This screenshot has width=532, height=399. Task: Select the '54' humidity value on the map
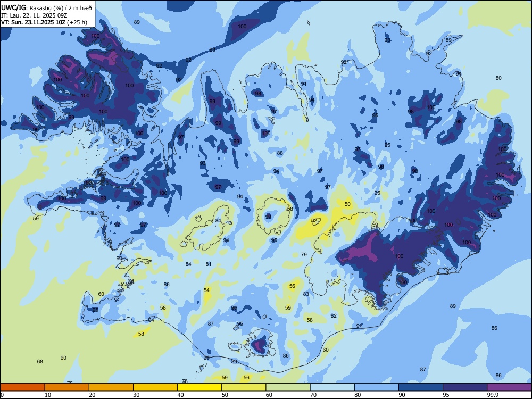click(x=206, y=290)
